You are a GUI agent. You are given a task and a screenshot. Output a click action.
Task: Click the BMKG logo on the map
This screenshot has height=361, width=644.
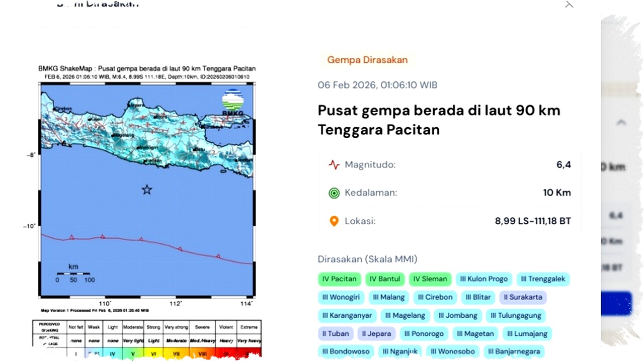coord(232,103)
